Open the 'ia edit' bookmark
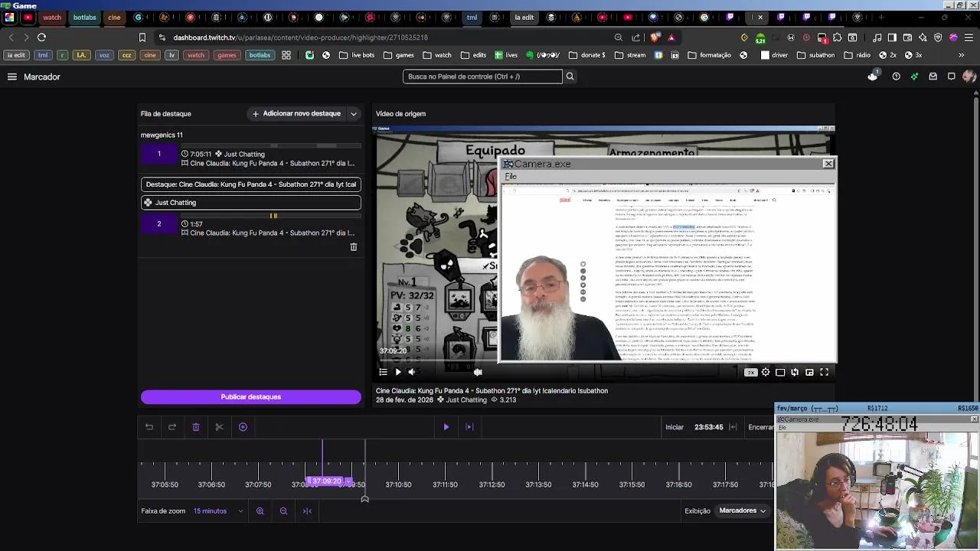This screenshot has height=551, width=980. pyautogui.click(x=16, y=55)
